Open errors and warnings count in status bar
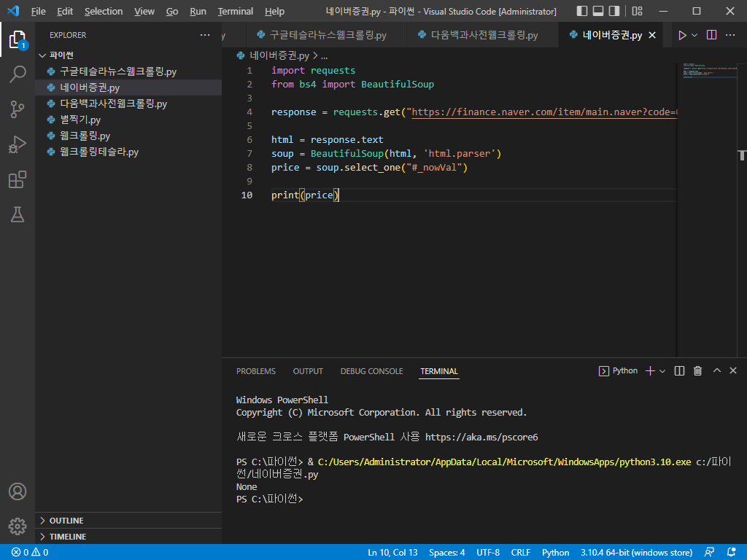 [29, 553]
